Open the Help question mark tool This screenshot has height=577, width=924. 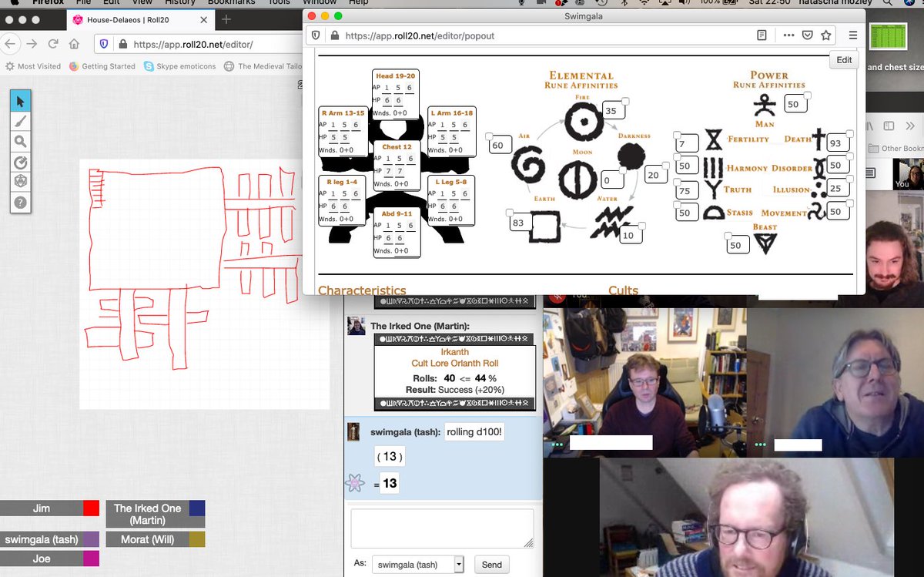click(21, 203)
